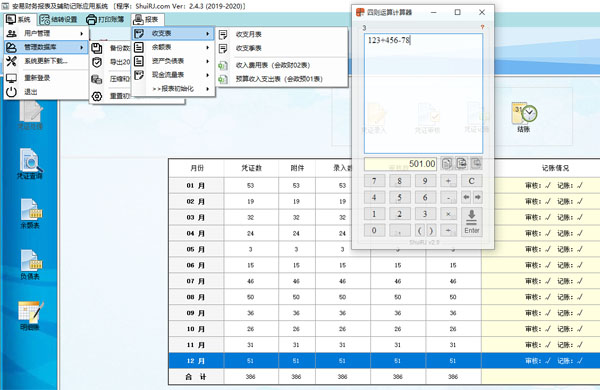Choose 收支季表 from the submenu

pos(249,49)
